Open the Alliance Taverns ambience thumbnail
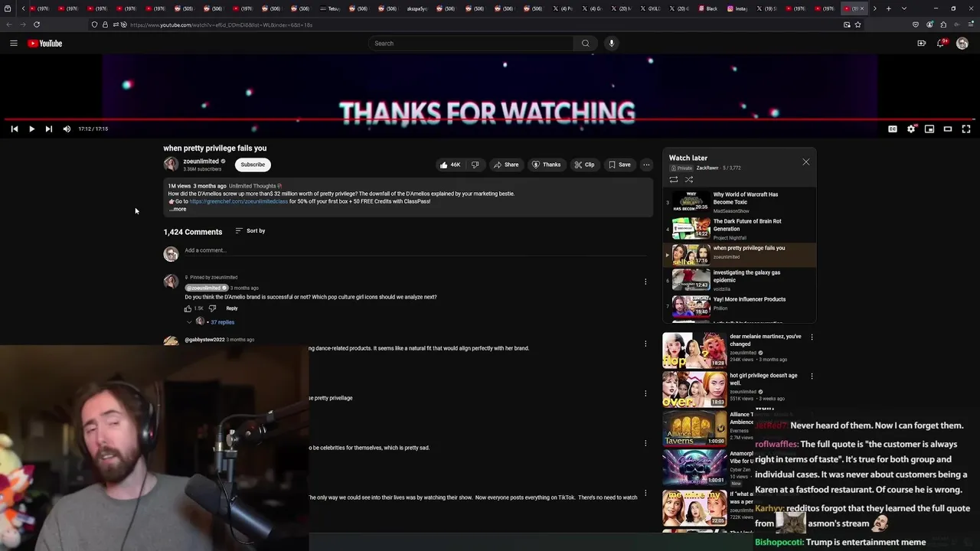Screen dimensions: 980x551 pyautogui.click(x=694, y=429)
